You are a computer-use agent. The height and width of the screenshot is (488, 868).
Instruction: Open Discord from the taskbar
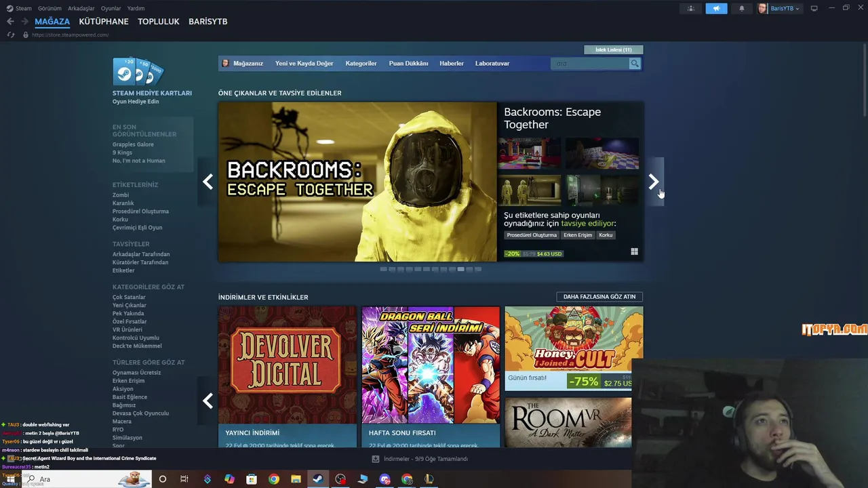384,479
